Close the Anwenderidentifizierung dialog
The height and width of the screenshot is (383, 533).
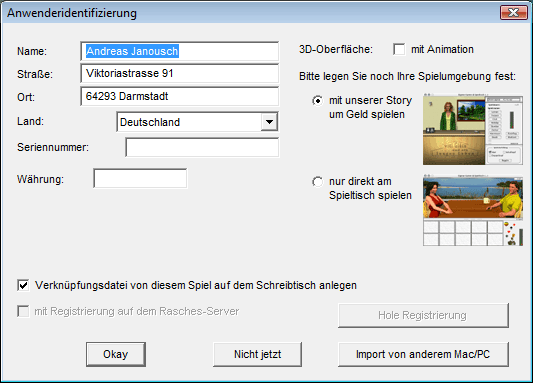[513, 13]
